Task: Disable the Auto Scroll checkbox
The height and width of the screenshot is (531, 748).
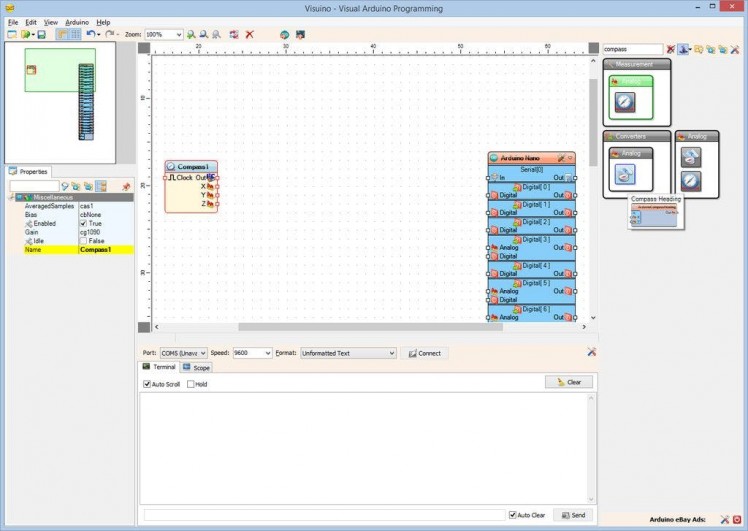Action: pos(147,384)
